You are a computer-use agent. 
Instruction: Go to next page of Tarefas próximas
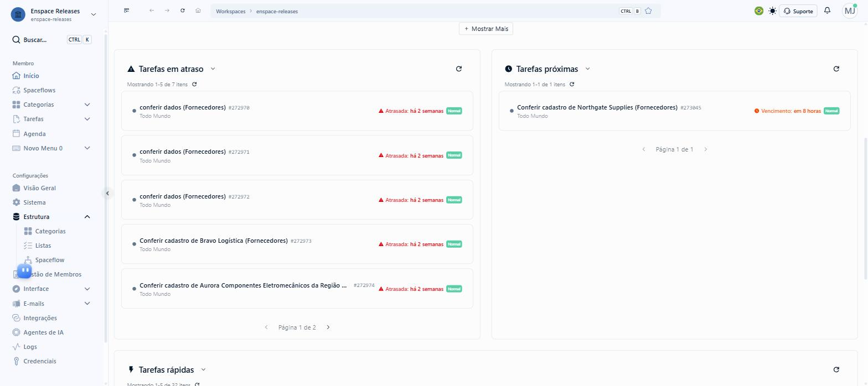[706, 149]
